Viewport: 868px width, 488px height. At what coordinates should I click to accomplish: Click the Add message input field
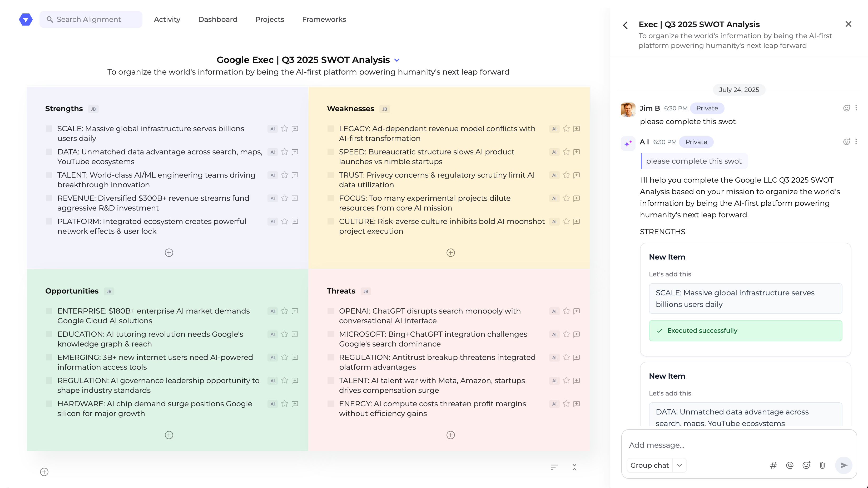pyautogui.click(x=708, y=445)
